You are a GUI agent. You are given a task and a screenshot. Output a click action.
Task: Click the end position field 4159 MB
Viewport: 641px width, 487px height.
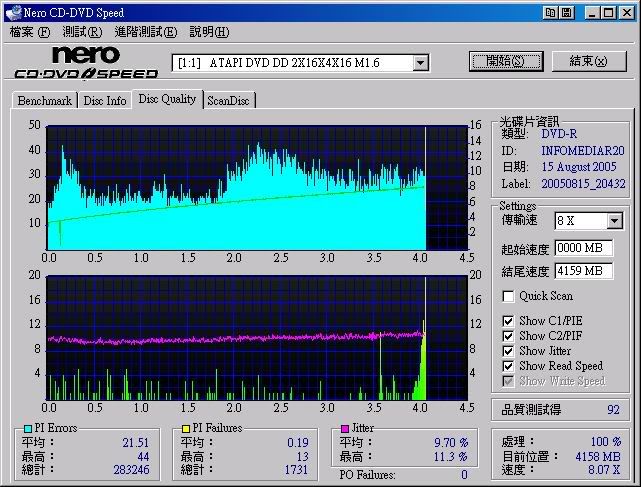click(x=583, y=271)
